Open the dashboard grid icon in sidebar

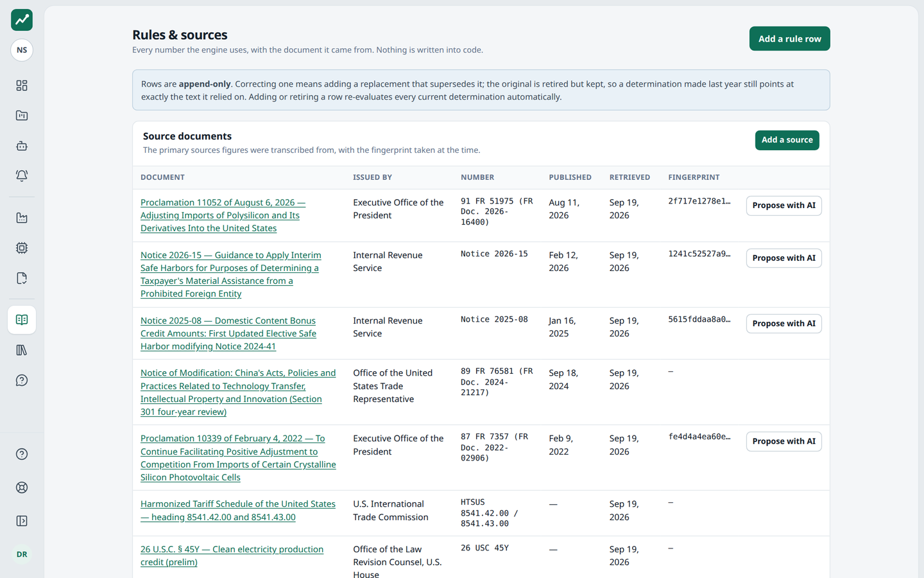click(22, 85)
